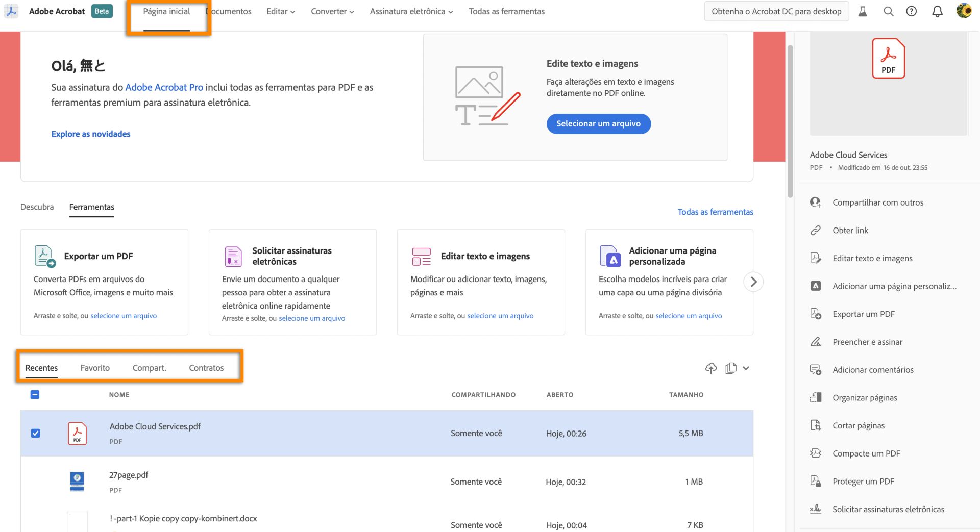Viewport: 980px width, 532px height.
Task: Click Obtenha o Acrobat DC para desktop button
Action: [x=776, y=11]
